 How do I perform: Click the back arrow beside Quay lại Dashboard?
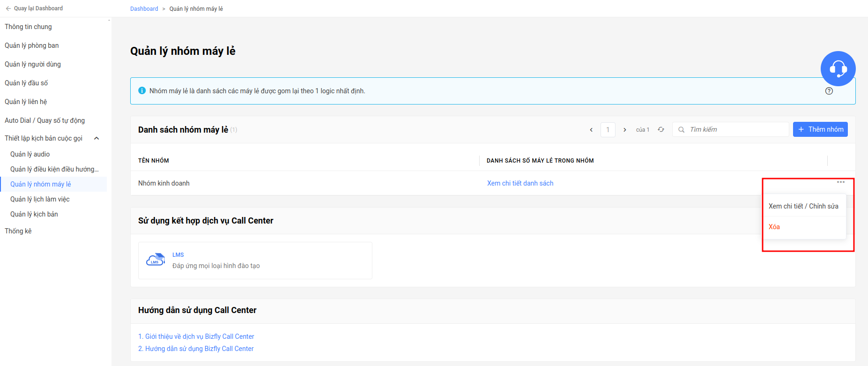pos(8,8)
